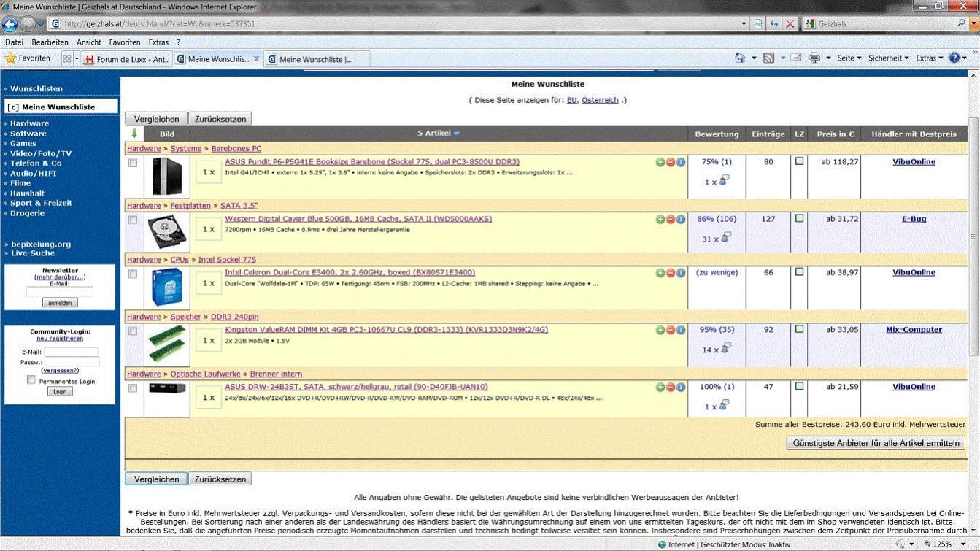Toggle LZ box in Kingston ValueRAM row
Screen dimensions: 980x551
coord(799,329)
